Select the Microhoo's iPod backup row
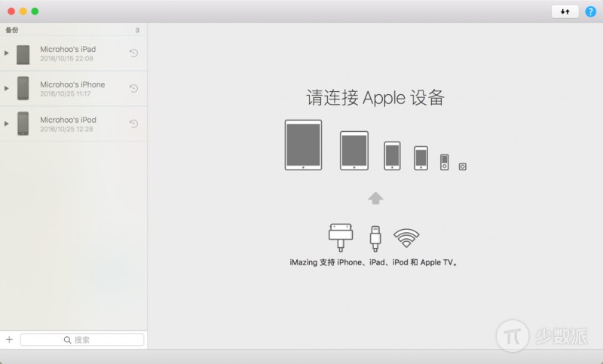This screenshot has height=364, width=603. [73, 124]
